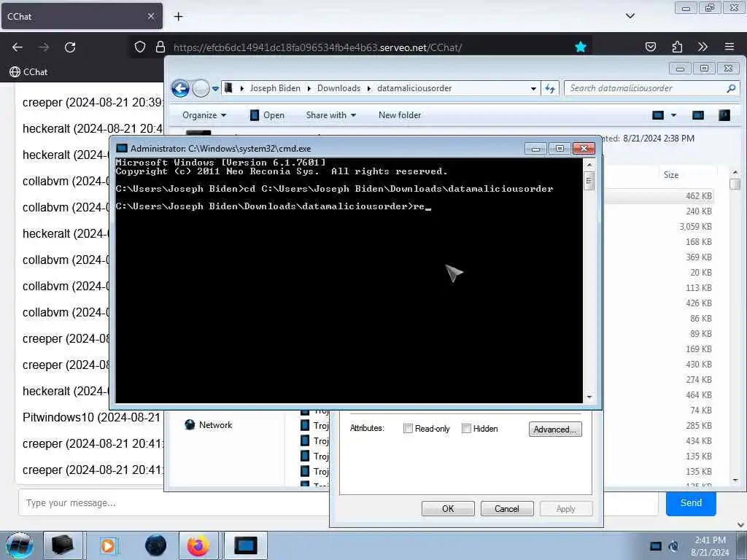Open a new tab with plus button

178,17
